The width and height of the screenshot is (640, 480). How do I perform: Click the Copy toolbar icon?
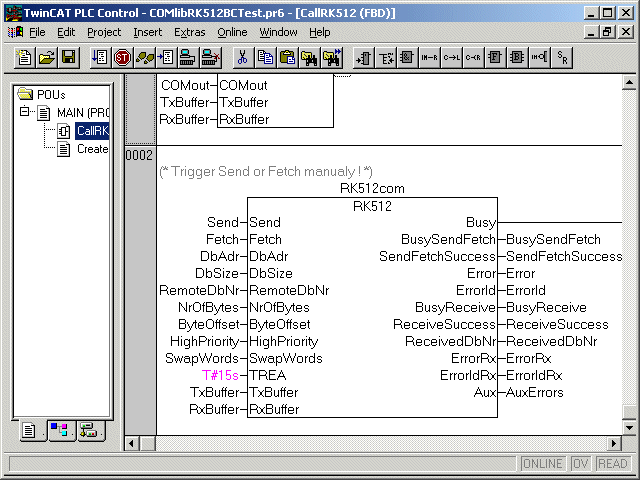coord(265,58)
